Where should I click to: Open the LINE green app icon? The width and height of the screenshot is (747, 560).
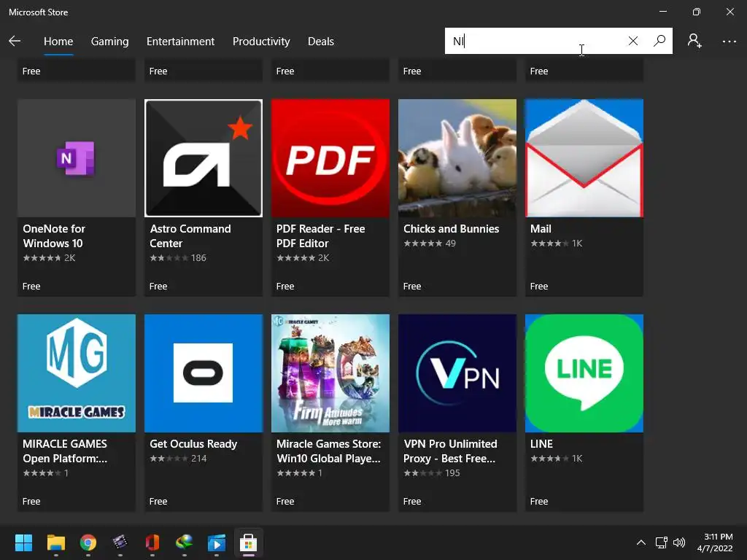pyautogui.click(x=584, y=373)
